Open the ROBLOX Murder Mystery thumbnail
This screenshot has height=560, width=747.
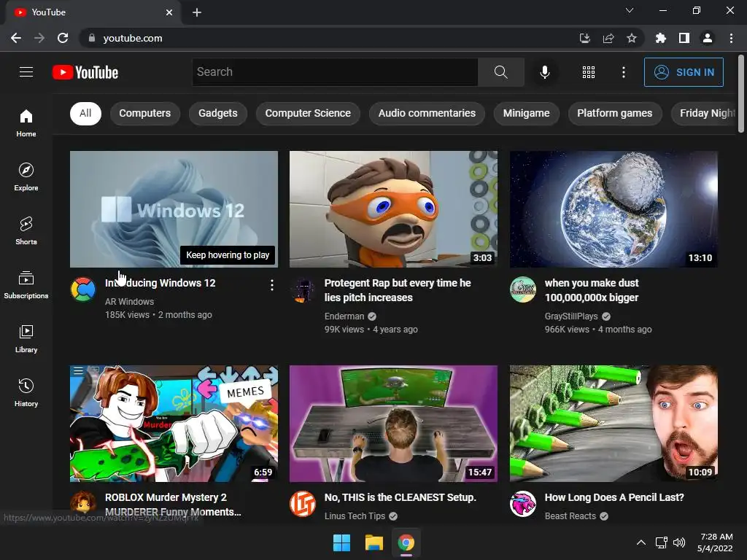tap(174, 424)
